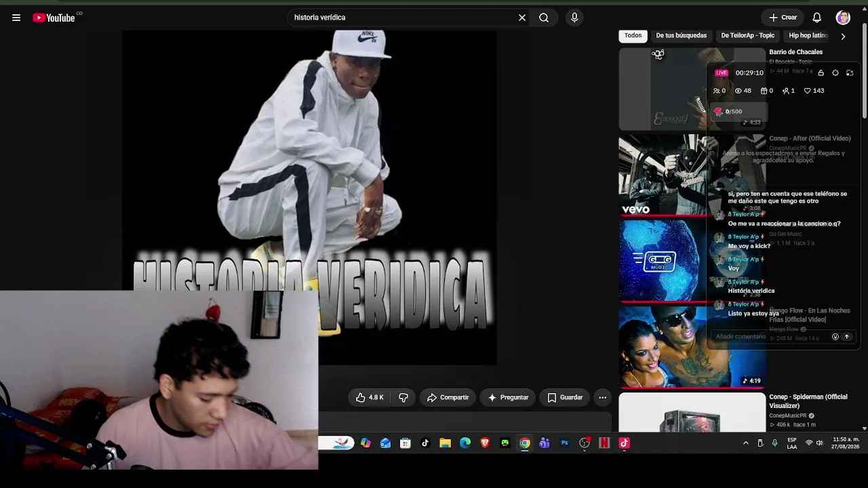Image resolution: width=868 pixels, height=488 pixels.
Task: Run the search with the magnifier button
Action: (544, 18)
